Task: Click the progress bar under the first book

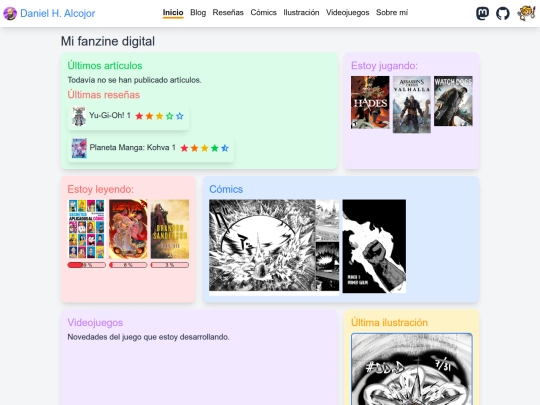Action: click(86, 265)
